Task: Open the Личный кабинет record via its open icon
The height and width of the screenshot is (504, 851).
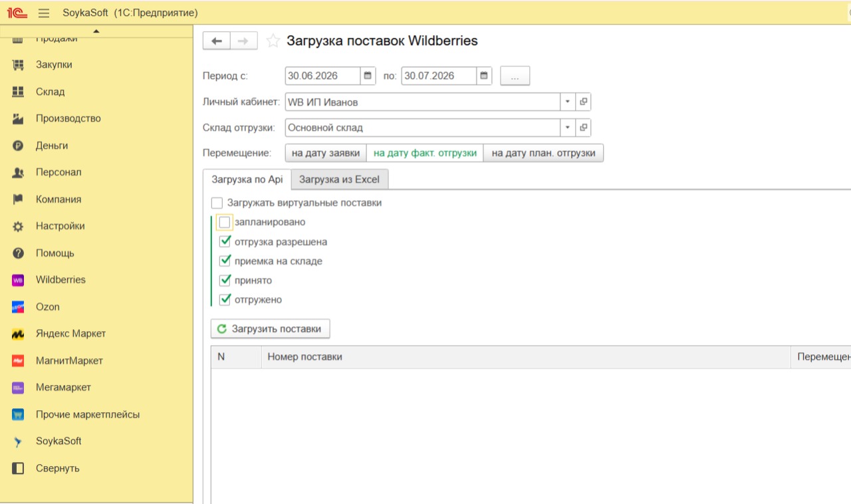Action: pos(583,102)
